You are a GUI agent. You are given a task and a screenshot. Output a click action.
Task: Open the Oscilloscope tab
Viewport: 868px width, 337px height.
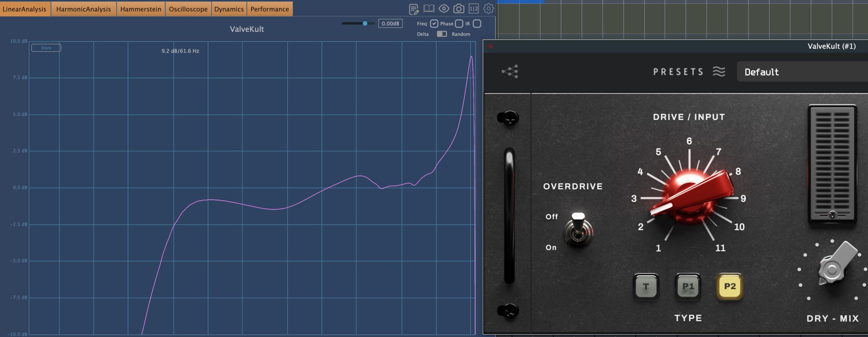[188, 9]
